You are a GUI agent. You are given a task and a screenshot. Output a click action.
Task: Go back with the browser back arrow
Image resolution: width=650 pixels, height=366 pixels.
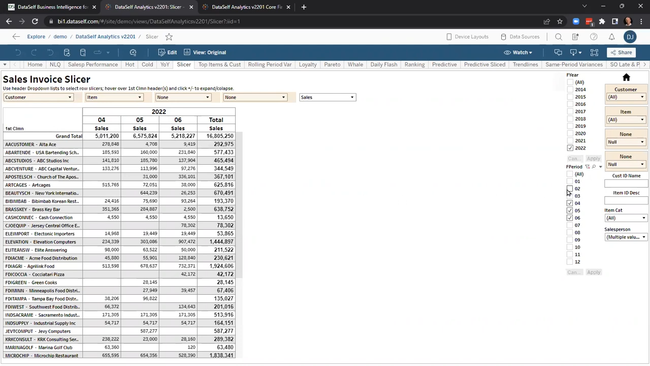pyautogui.click(x=9, y=21)
